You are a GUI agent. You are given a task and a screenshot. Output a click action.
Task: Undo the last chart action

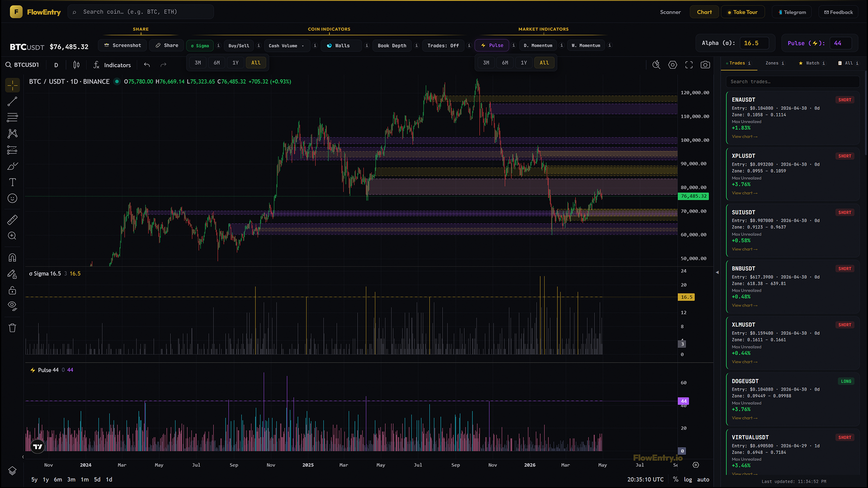(x=147, y=65)
